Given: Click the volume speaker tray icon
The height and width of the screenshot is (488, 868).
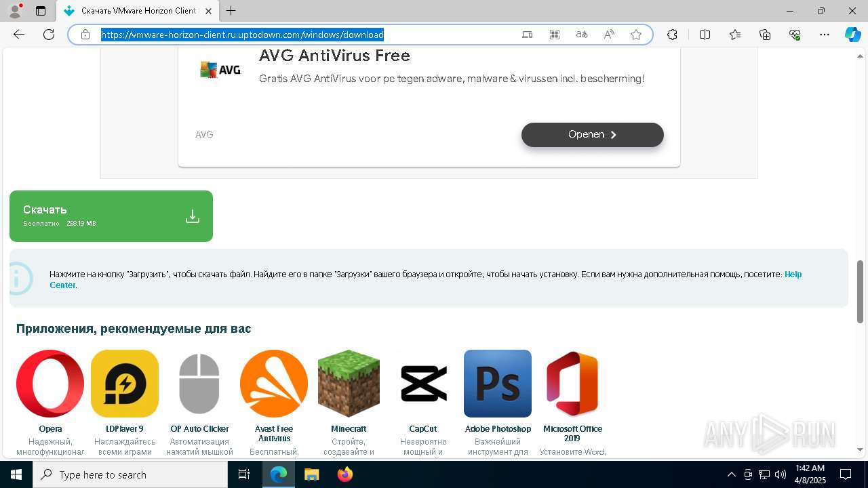Looking at the screenshot, I should point(781,474).
